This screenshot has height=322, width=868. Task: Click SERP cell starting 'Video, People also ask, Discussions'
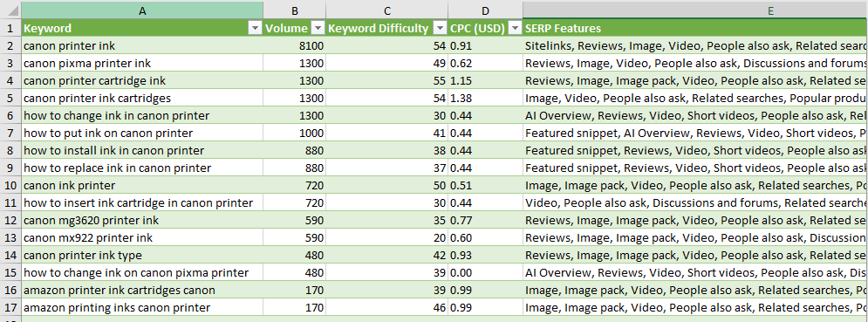click(x=695, y=202)
